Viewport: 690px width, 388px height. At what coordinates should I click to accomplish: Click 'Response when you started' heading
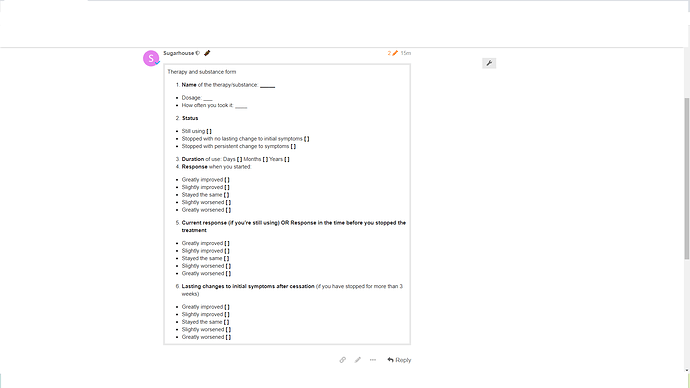coord(216,167)
